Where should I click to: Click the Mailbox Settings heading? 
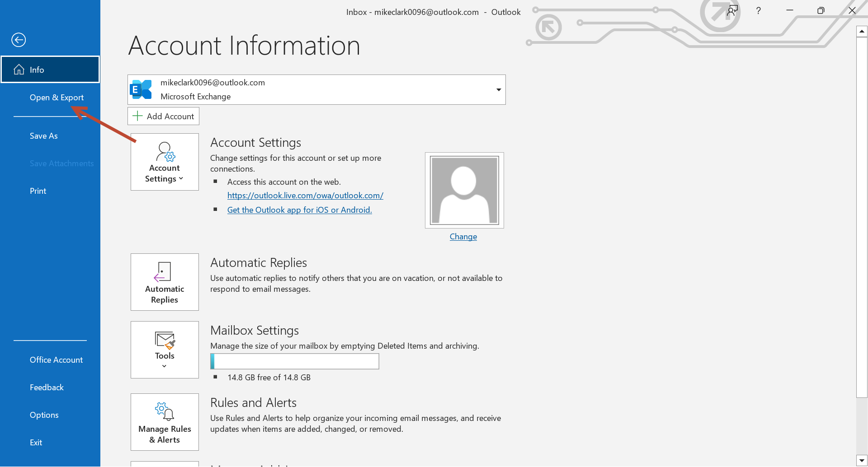255,330
